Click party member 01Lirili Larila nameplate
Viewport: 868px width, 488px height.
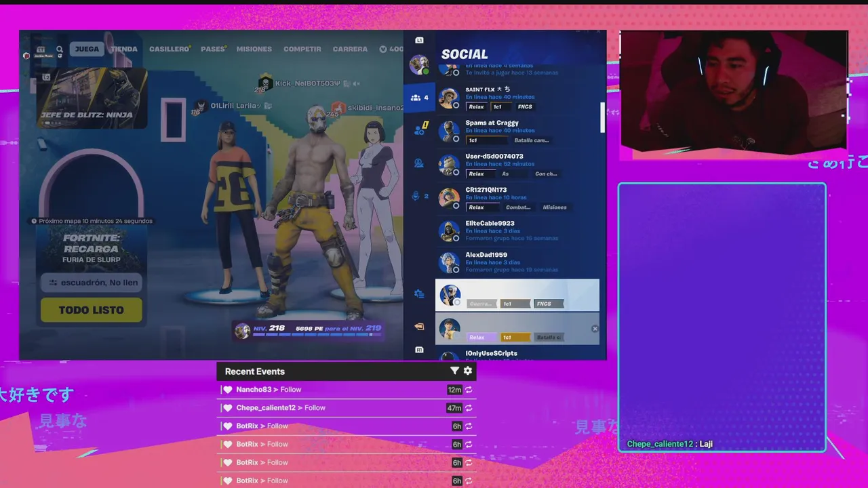point(236,106)
